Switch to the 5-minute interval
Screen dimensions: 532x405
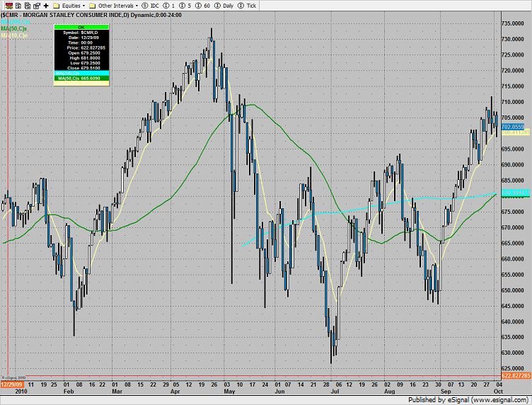click(185, 6)
